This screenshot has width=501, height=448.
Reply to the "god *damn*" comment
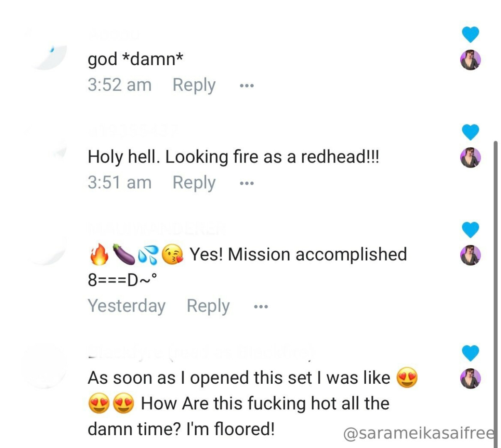pyautogui.click(x=194, y=85)
